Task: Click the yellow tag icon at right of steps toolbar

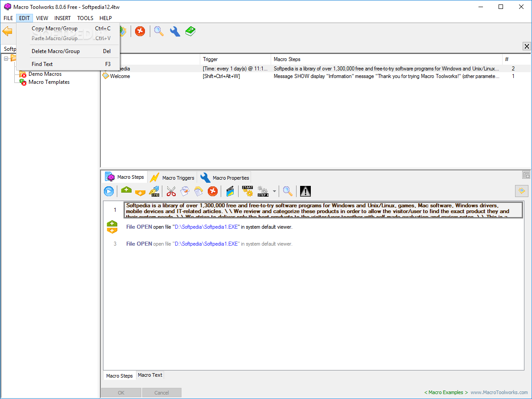Action: (x=522, y=191)
